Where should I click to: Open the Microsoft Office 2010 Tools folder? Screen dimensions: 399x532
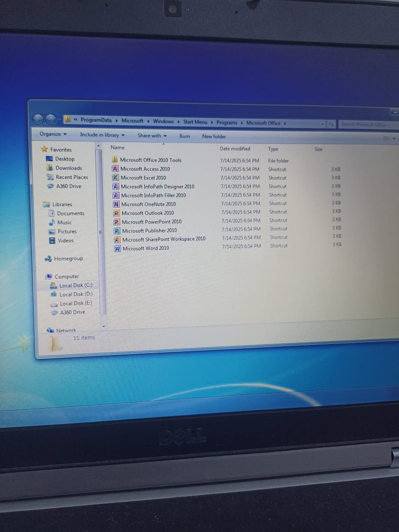pos(150,160)
